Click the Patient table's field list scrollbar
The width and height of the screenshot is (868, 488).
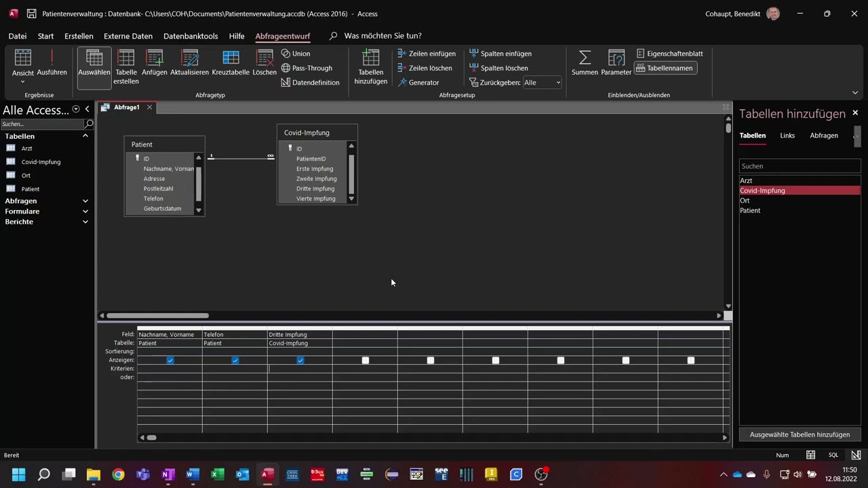pos(199,183)
